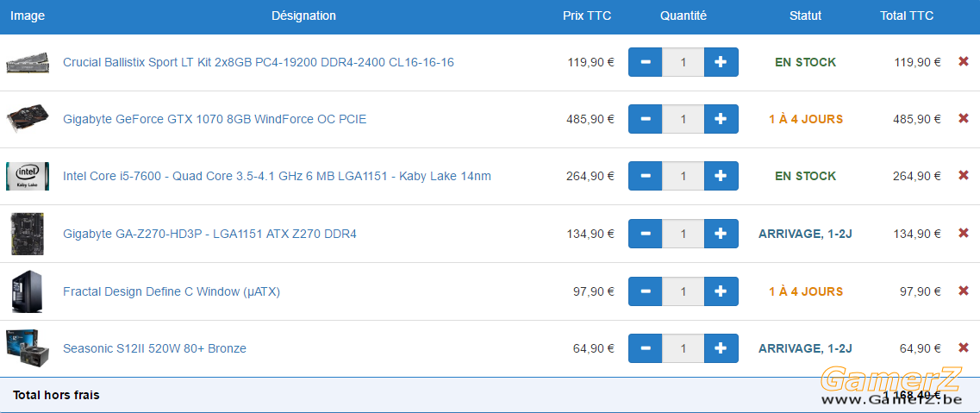
Task: Remove Fractal Design Define C from cart
Action: [963, 291]
